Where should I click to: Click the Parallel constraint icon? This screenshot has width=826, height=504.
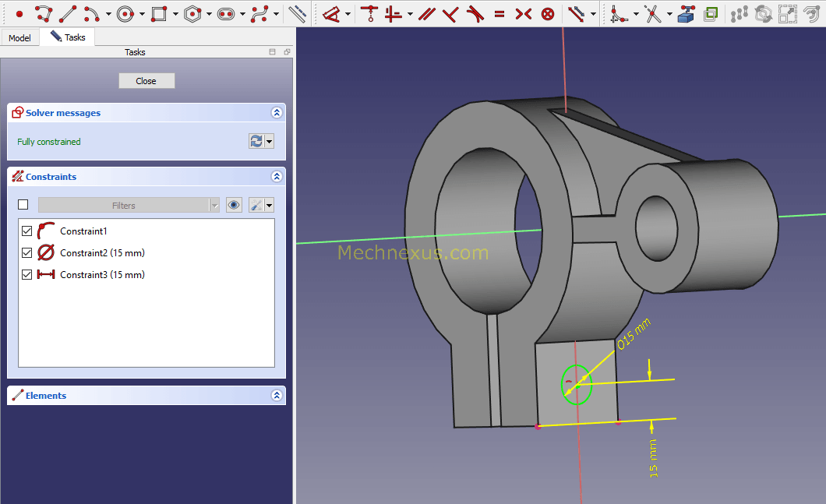425,13
